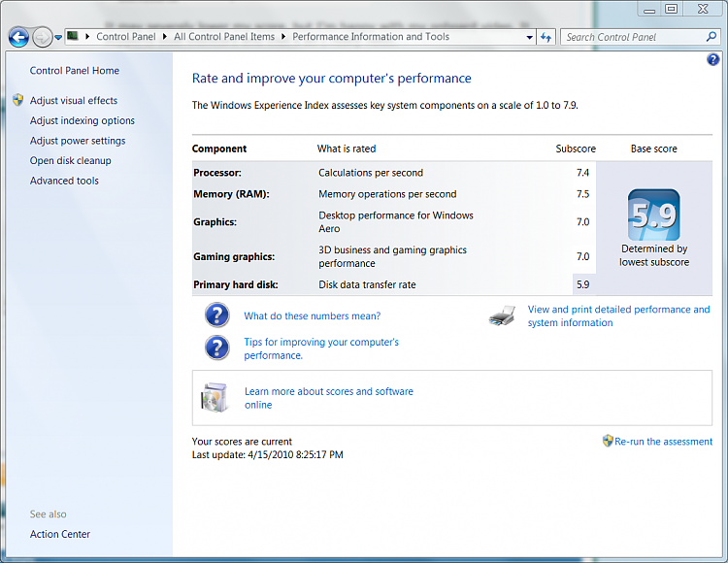Image resolution: width=728 pixels, height=563 pixels.
Task: Refresh the page with the address bar button
Action: click(546, 37)
